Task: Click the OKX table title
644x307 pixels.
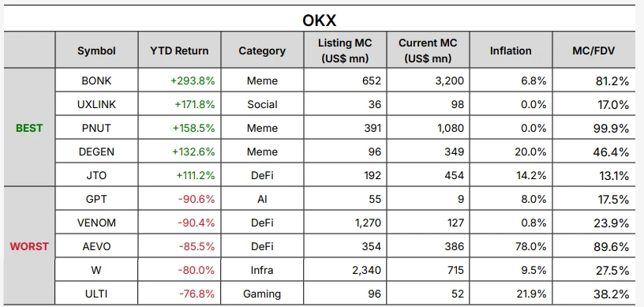Action: [x=319, y=21]
